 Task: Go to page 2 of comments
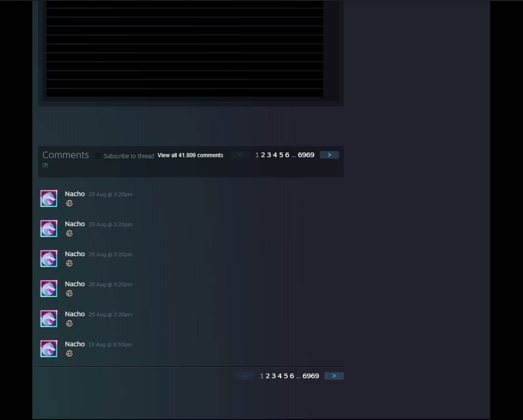(x=263, y=154)
